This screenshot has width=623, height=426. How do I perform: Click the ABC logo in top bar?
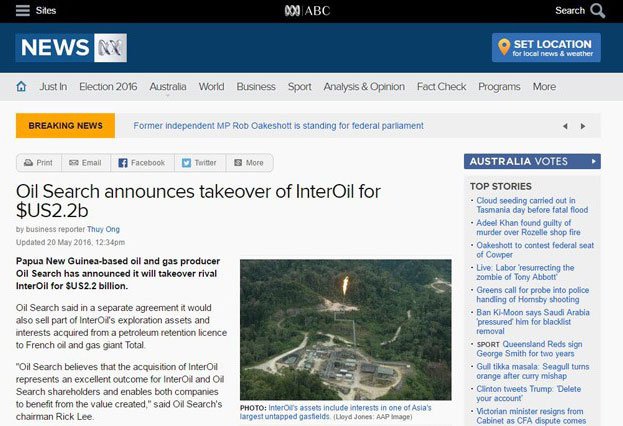[x=308, y=11]
